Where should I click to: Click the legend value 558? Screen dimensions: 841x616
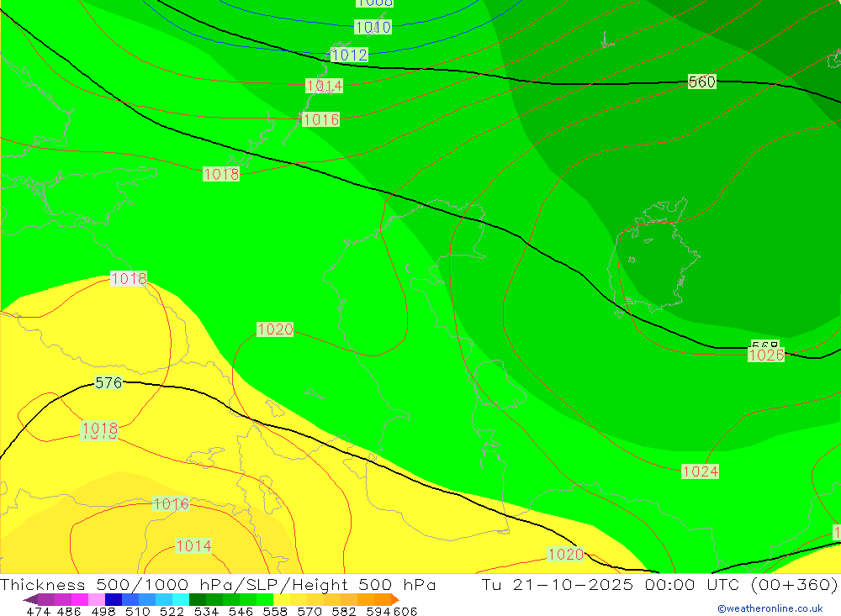click(x=275, y=611)
